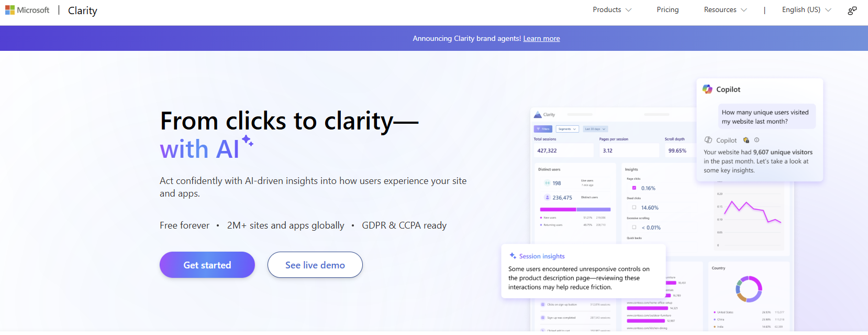Click the icon beside Clicks on sign-up button
This screenshot has height=335, width=868.
pos(543,304)
